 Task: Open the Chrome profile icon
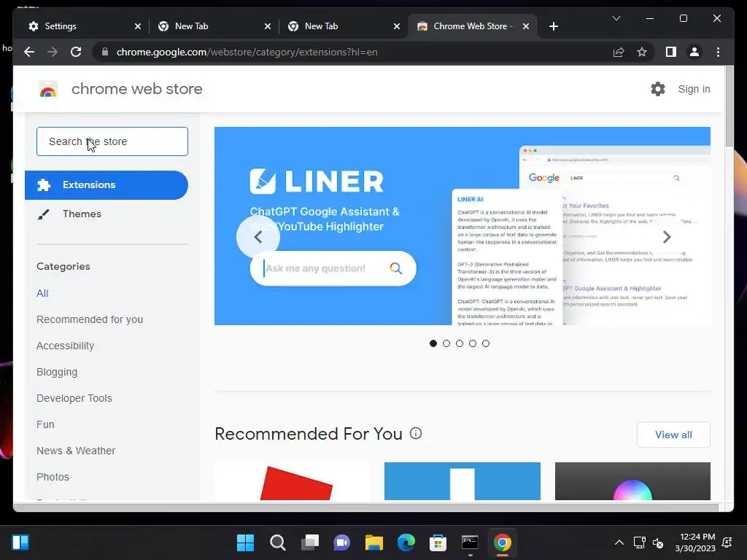pos(694,52)
